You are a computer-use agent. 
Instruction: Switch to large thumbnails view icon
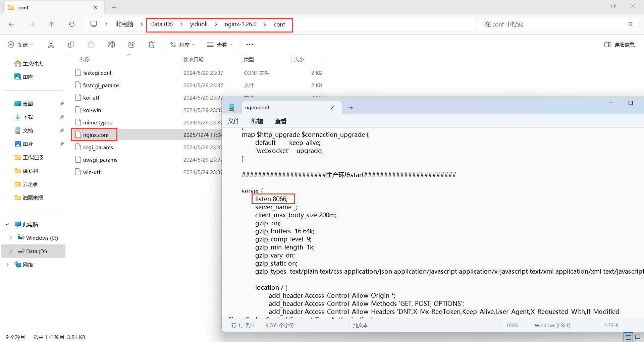(x=638, y=337)
